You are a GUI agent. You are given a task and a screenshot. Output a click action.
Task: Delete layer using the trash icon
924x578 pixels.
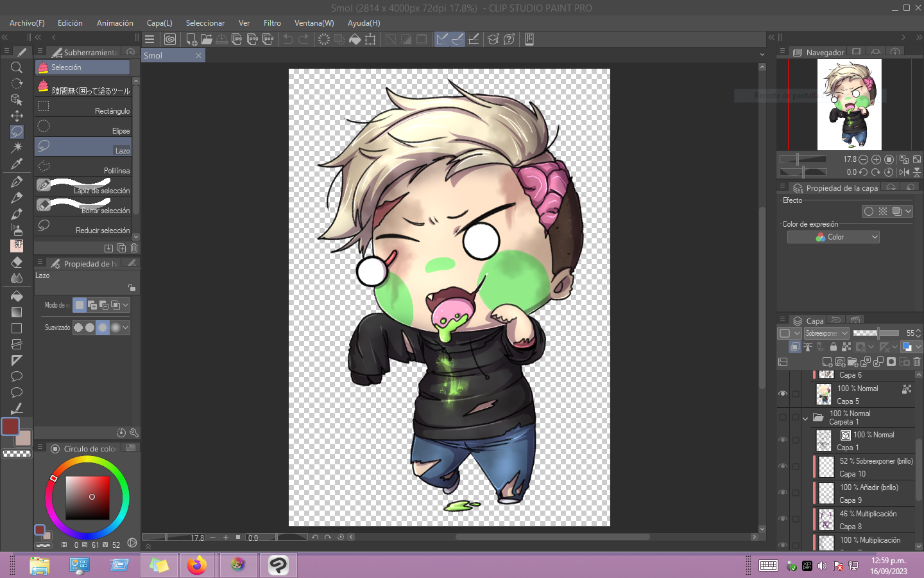pos(917,362)
